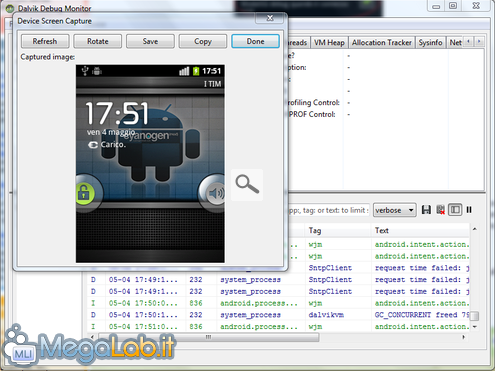Image resolution: width=495 pixels, height=371 pixels.
Task: Click the signal bars icon in the capture
Action: [x=184, y=71]
